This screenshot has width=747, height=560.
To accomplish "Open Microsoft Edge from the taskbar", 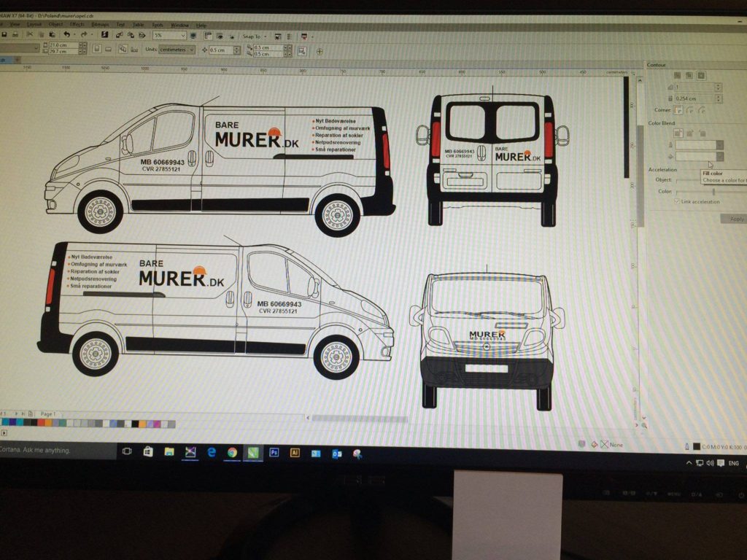I will (x=212, y=452).
